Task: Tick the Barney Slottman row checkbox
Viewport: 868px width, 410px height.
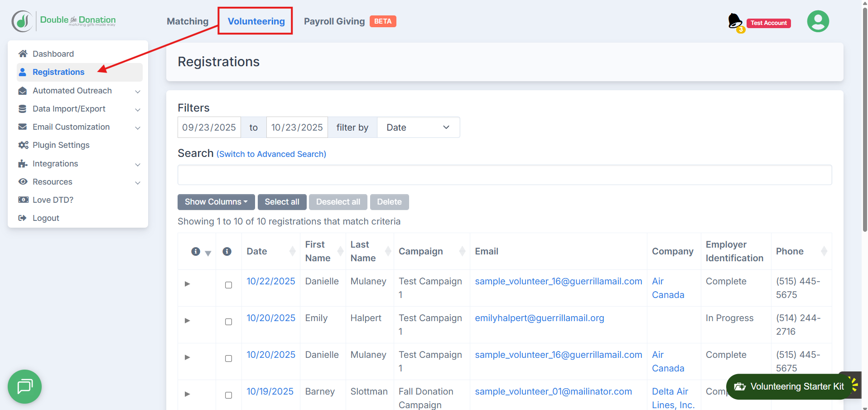Action: pos(229,395)
